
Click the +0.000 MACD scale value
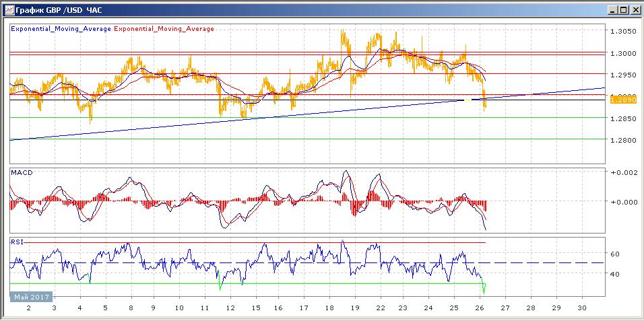623,201
